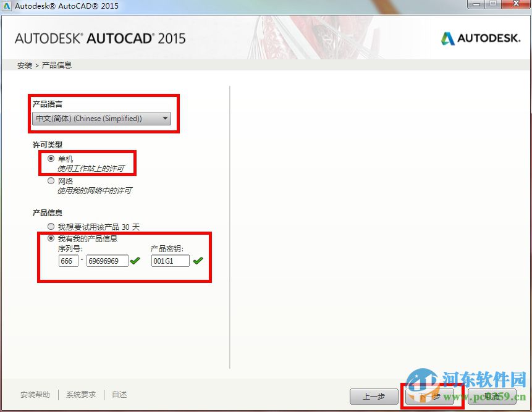Click the 安装 breadcrumb step
The image size is (532, 412).
[x=23, y=64]
